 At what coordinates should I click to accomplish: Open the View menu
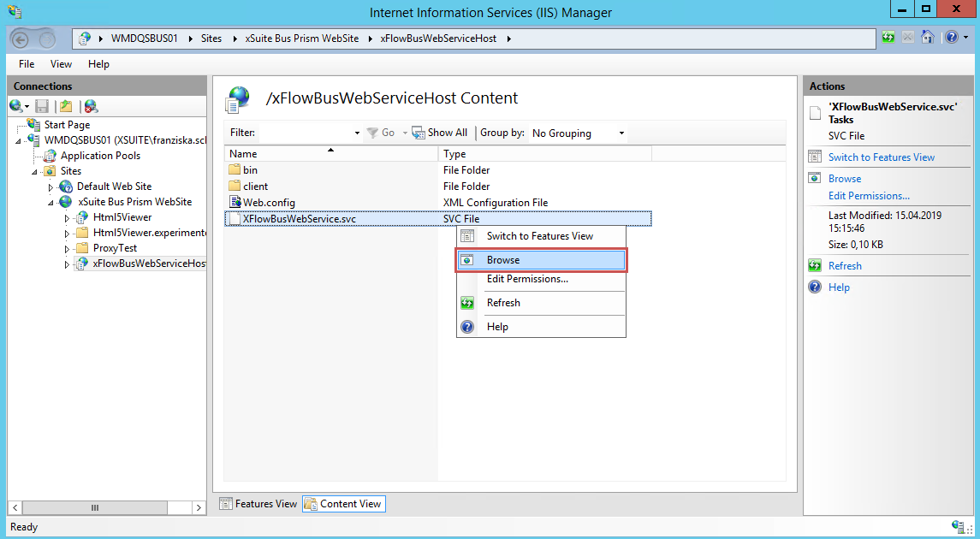coord(60,63)
